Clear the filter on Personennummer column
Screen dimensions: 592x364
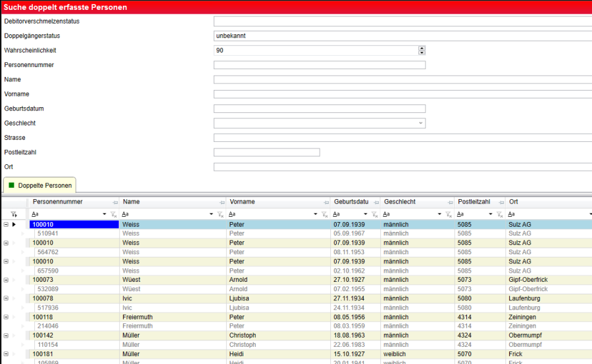point(114,215)
